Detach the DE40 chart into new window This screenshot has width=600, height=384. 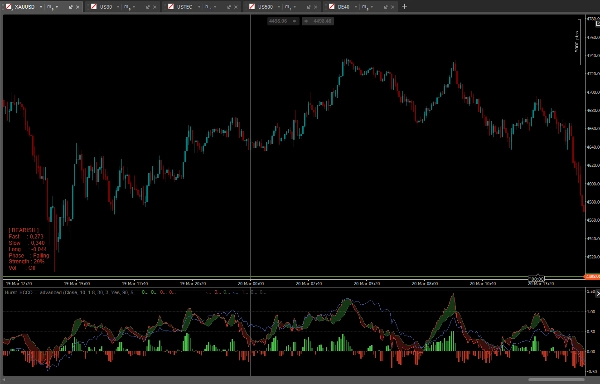click(386, 7)
